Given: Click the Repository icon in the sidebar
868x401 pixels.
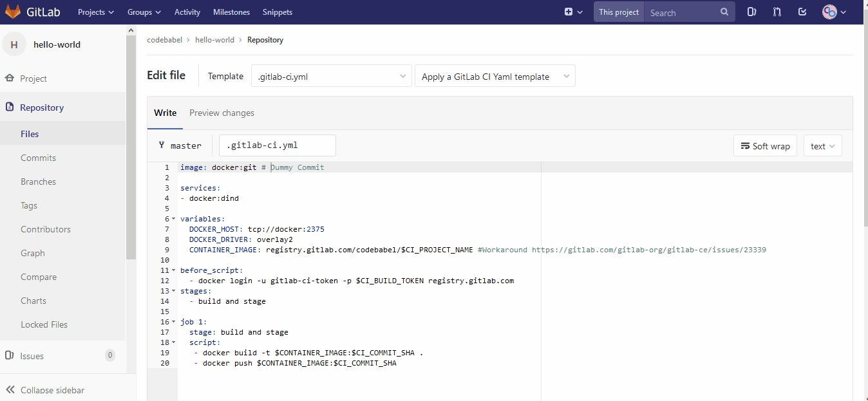Looking at the screenshot, I should pyautogui.click(x=9, y=107).
